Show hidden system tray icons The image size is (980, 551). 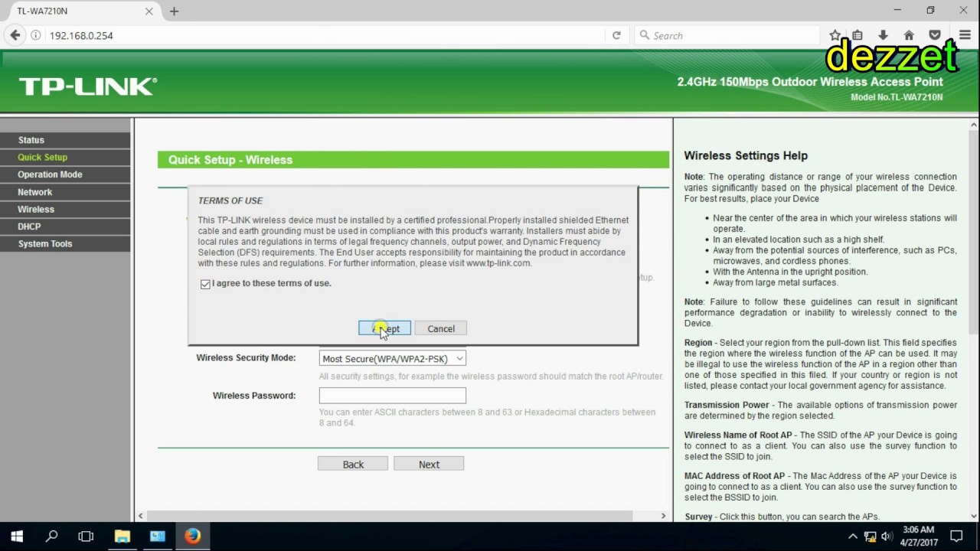pos(853,536)
